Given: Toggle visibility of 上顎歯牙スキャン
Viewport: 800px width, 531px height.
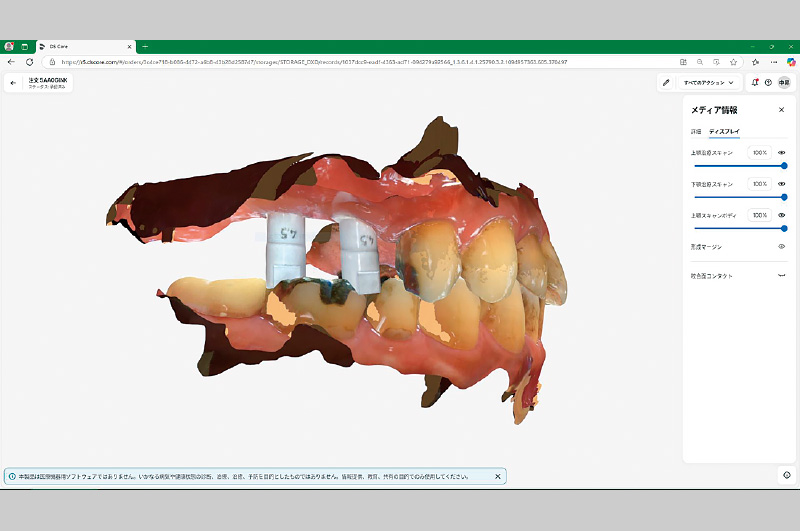Looking at the screenshot, I should [x=782, y=153].
